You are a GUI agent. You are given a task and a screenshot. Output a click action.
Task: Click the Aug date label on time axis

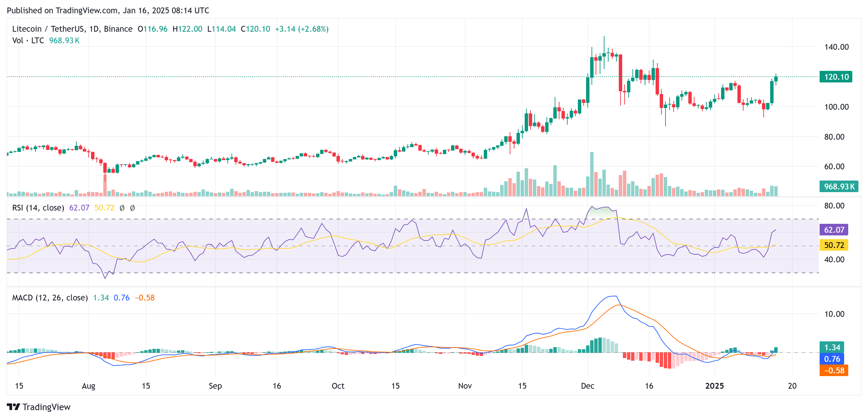coord(89,386)
